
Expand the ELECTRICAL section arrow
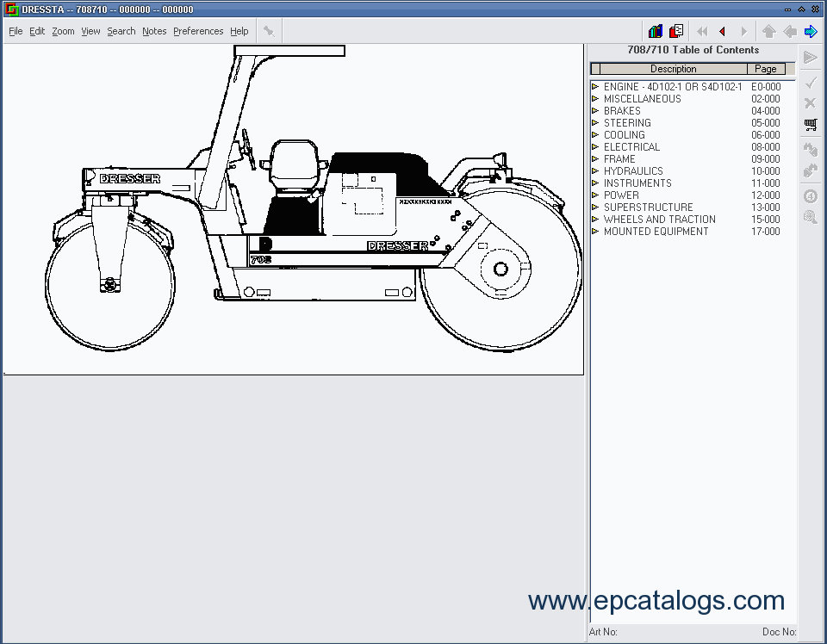595,147
